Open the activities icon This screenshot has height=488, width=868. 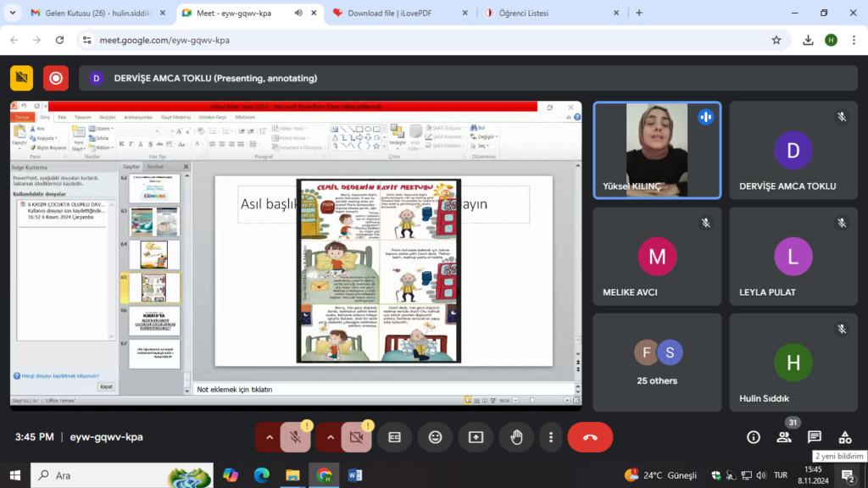(844, 437)
